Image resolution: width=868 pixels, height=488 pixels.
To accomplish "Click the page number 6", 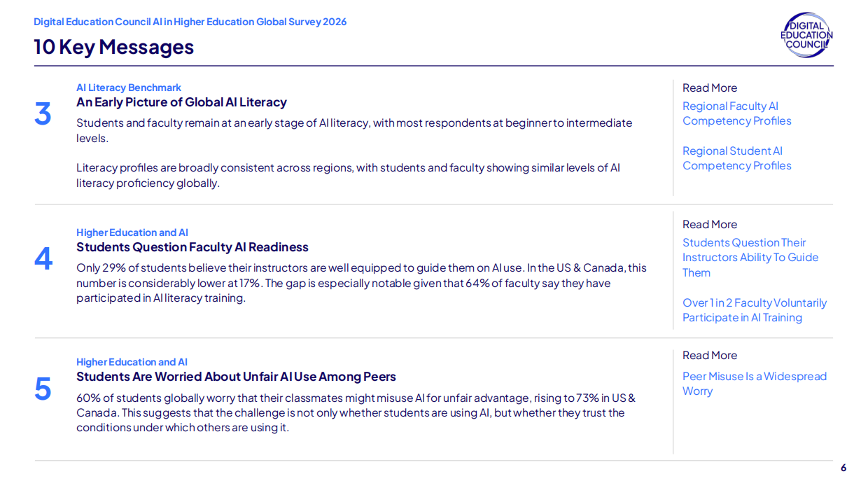I will [x=843, y=468].
